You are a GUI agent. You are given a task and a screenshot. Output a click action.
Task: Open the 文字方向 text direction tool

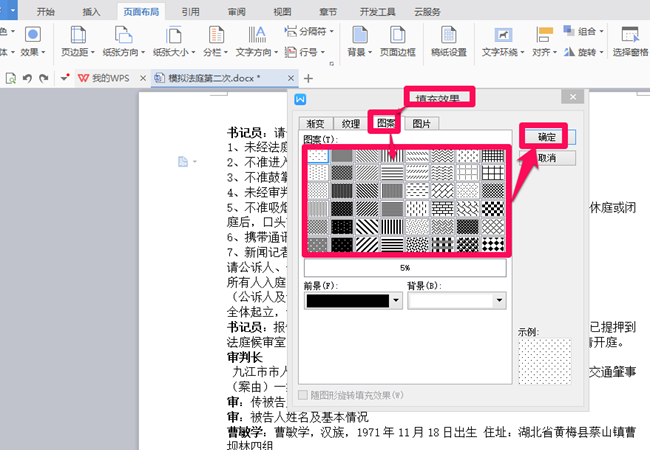(257, 41)
